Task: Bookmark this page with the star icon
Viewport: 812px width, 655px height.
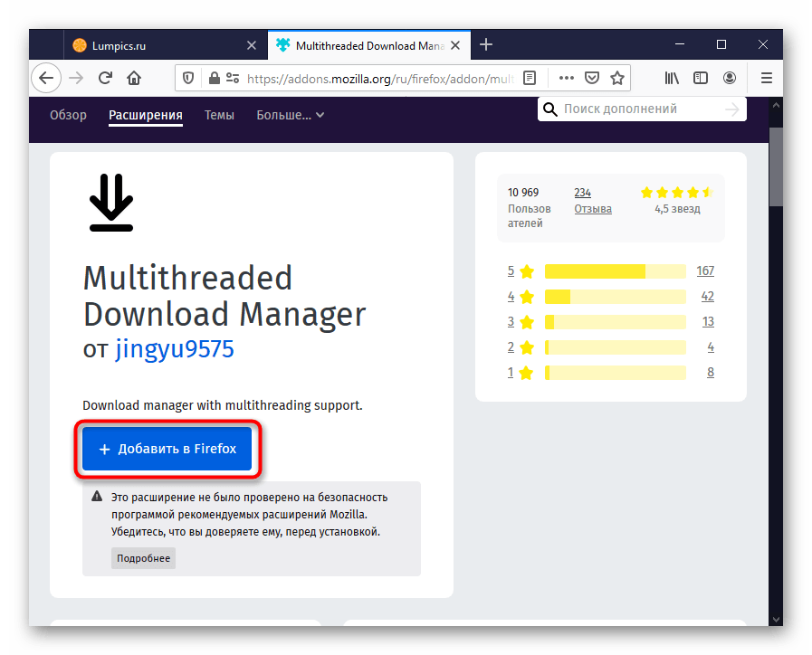Action: coord(617,78)
